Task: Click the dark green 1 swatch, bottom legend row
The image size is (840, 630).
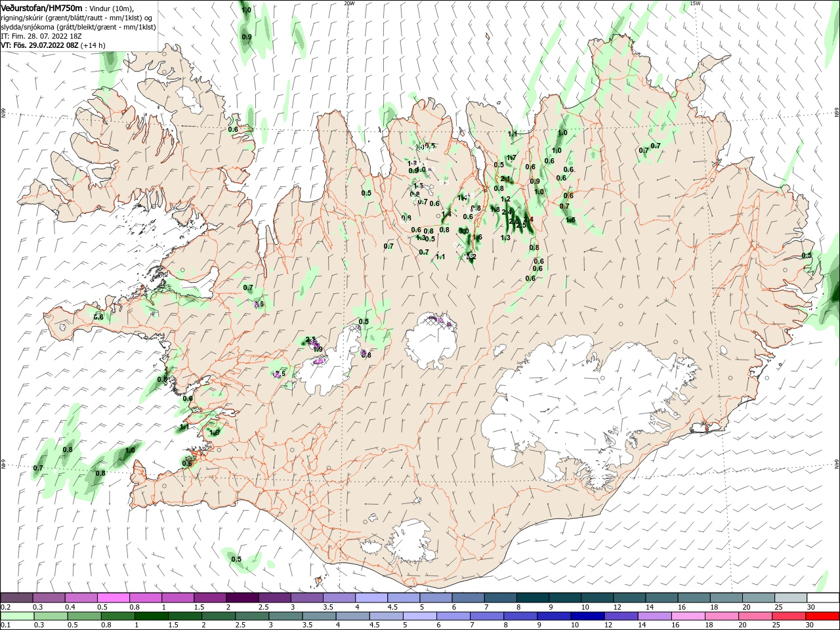Action: 152,616
